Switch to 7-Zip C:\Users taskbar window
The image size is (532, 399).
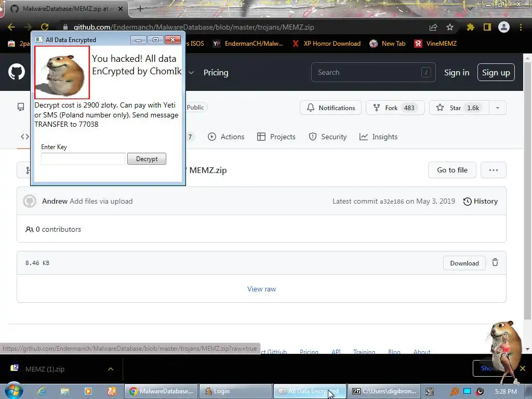(384, 391)
